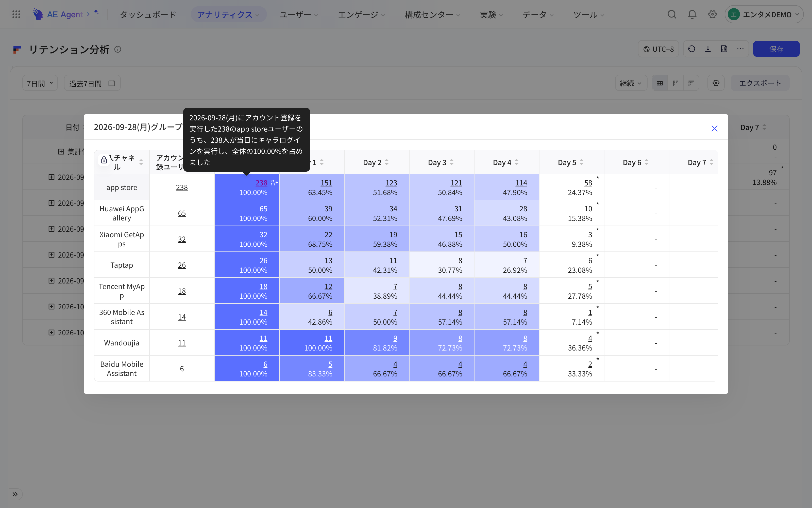
Task: Click the 保存 button
Action: pos(776,49)
